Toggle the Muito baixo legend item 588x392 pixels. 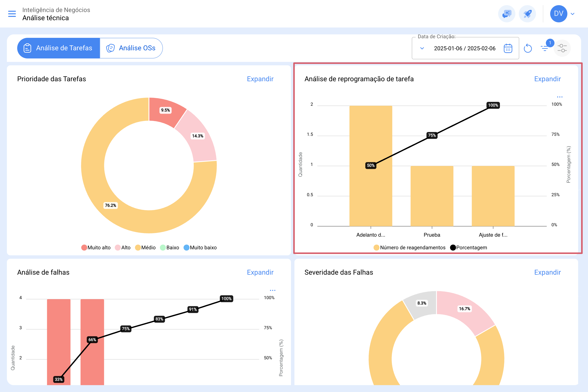200,248
